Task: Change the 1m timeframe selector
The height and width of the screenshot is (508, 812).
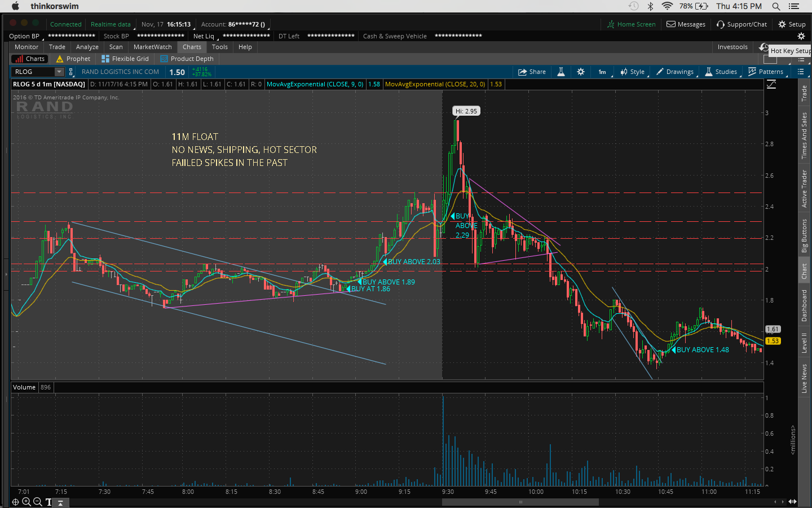Action: click(x=602, y=72)
